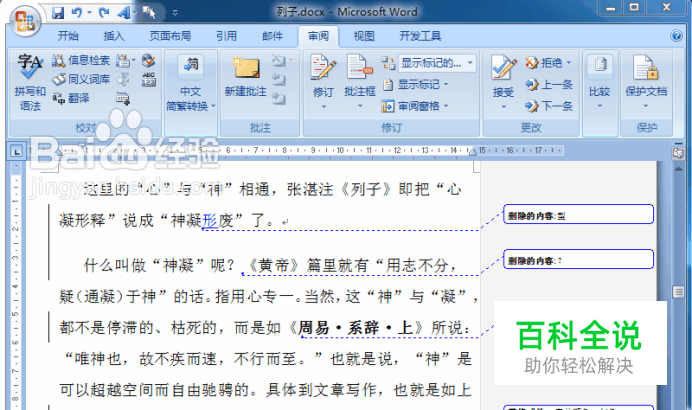This screenshot has height=410, width=692.
Task: Expand the 显示标记 show markup menu
Action: [415, 84]
